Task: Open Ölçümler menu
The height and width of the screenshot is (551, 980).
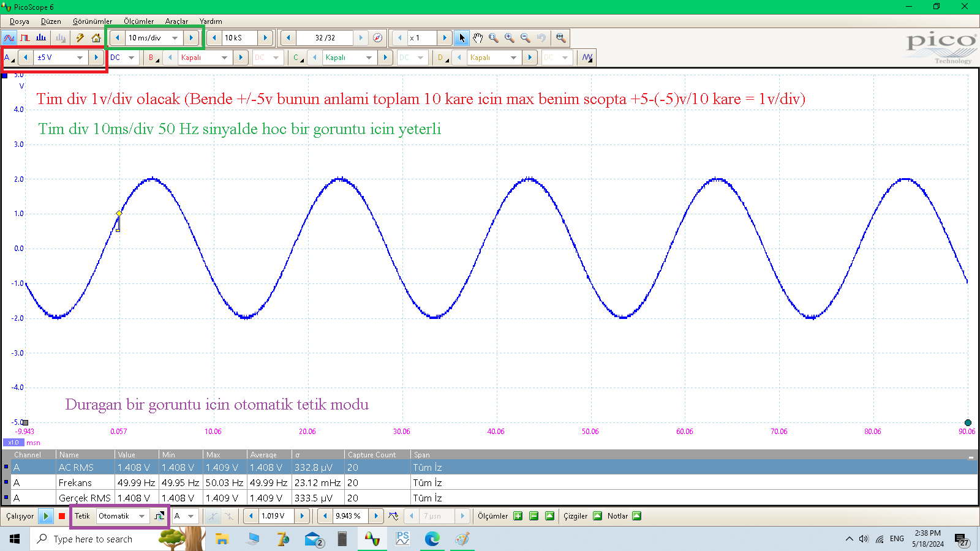Action: 138,21
